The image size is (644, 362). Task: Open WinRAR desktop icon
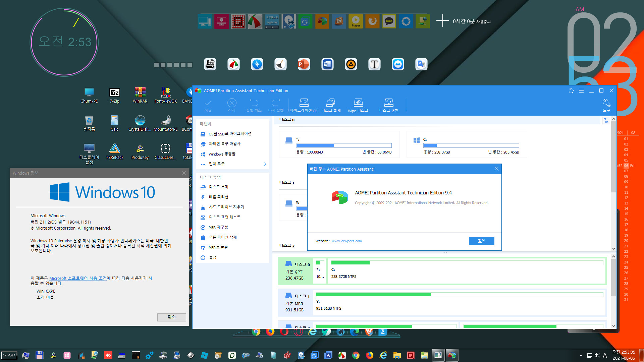(x=140, y=95)
